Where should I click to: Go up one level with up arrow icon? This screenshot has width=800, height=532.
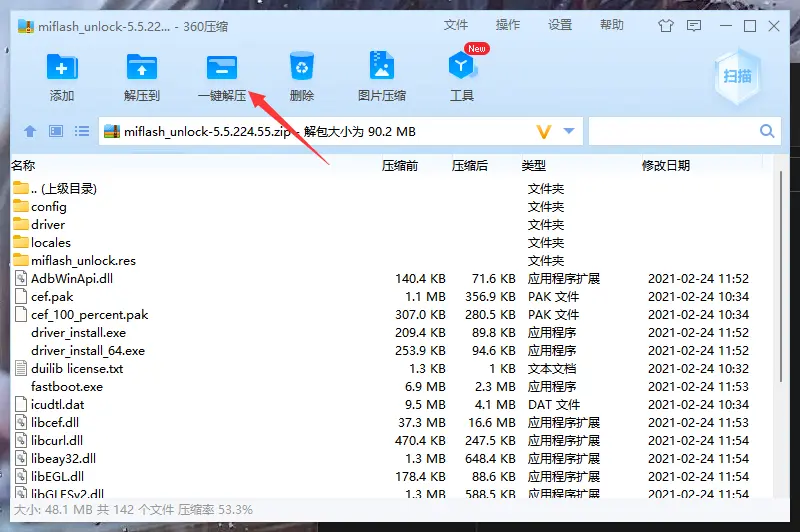[30, 131]
